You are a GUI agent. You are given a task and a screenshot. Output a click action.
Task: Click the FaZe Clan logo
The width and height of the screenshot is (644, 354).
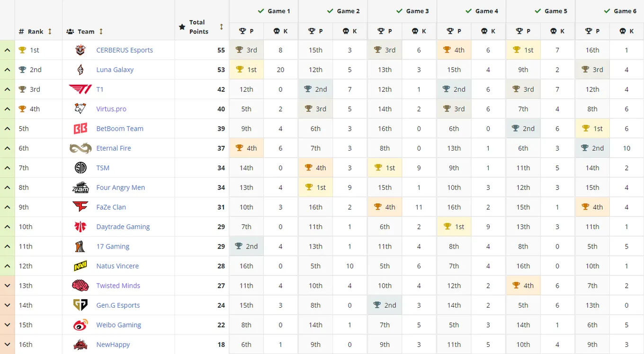click(x=80, y=207)
